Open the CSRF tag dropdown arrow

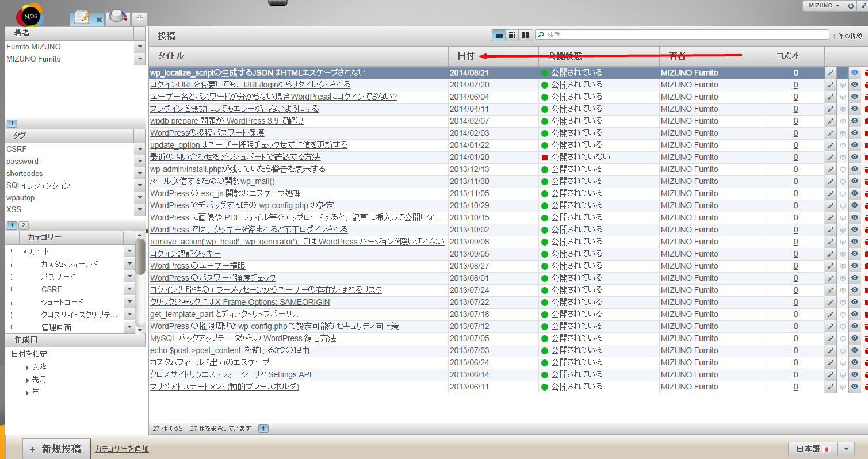tap(140, 149)
